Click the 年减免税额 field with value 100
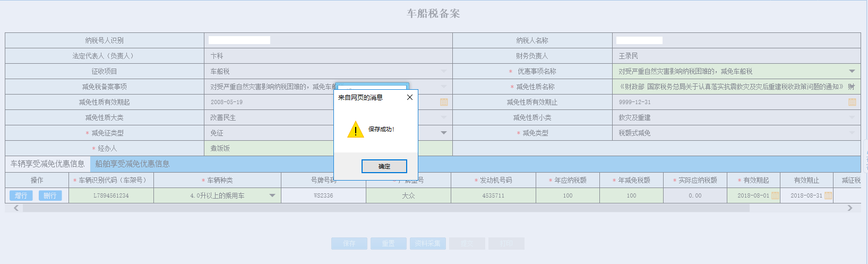 (x=631, y=195)
